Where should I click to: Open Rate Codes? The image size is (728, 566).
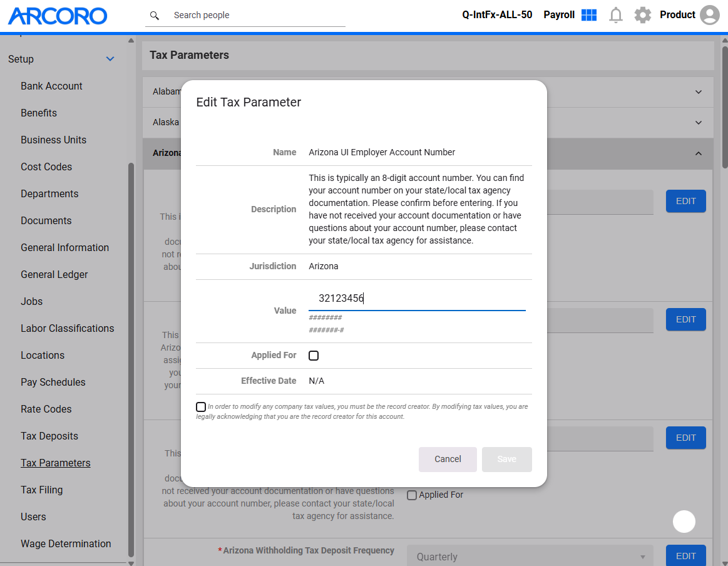46,409
